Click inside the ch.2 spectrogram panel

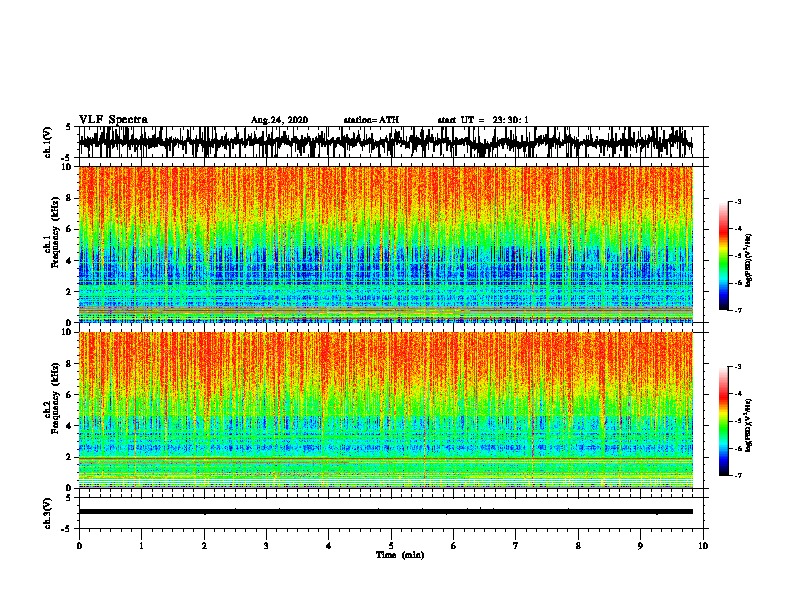385,410
